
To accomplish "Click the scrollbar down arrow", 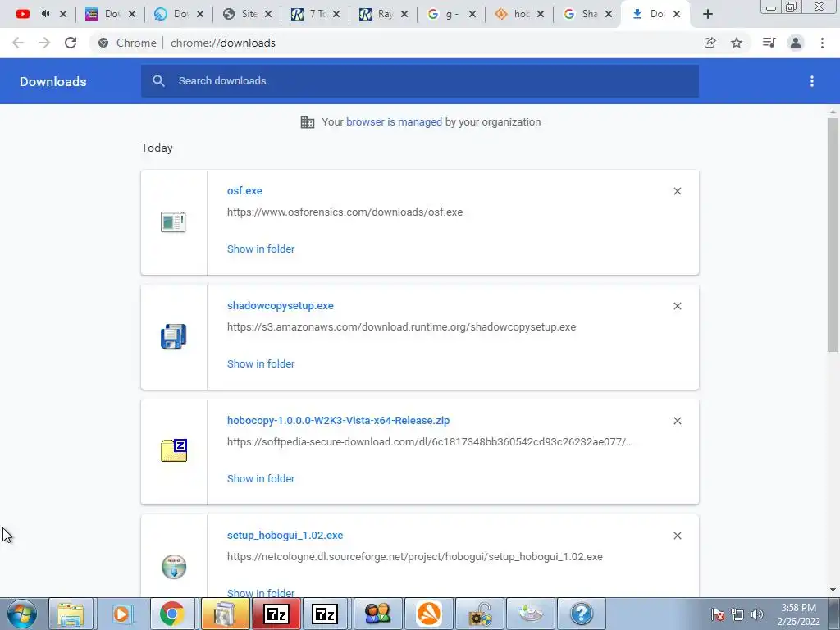I will point(833,590).
